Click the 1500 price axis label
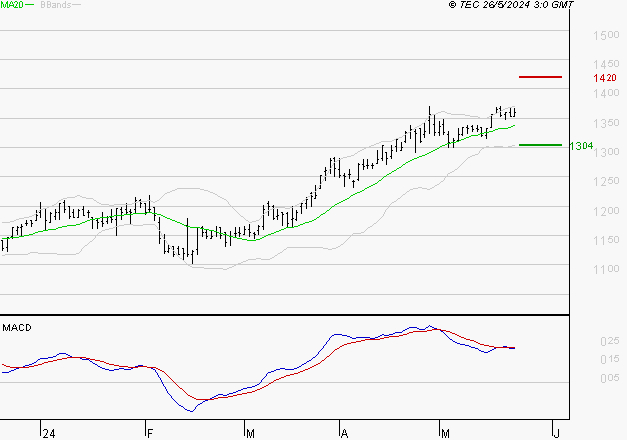Image resolution: width=627 pixels, height=440 pixels. pos(606,35)
